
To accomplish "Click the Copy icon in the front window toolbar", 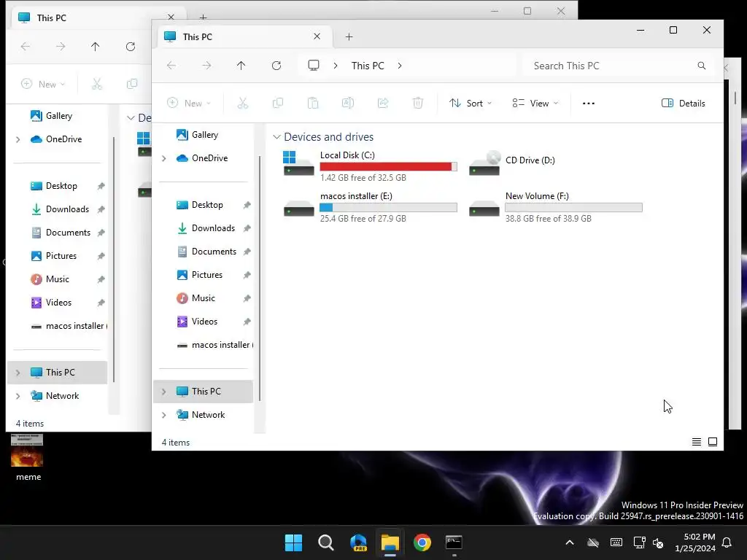I will click(278, 103).
